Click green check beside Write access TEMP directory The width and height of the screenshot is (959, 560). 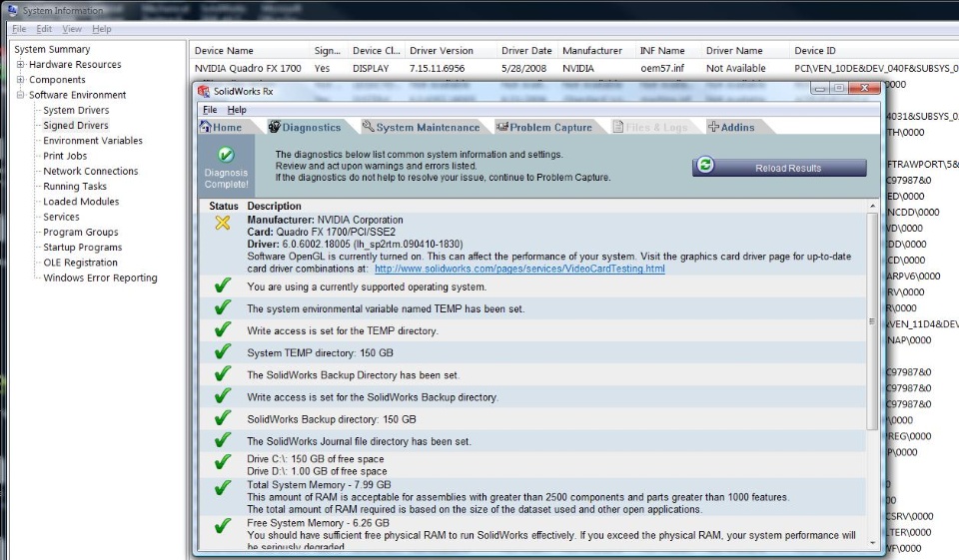223,328
